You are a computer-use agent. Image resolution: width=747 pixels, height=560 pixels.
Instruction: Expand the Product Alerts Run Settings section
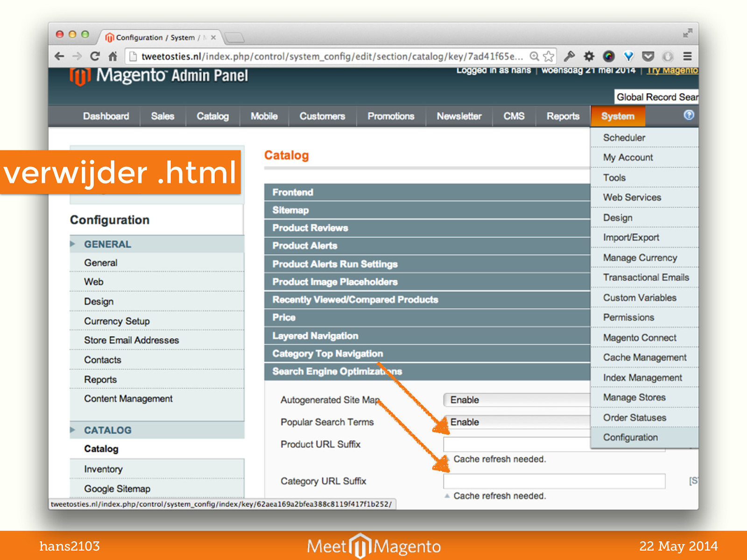(427, 264)
